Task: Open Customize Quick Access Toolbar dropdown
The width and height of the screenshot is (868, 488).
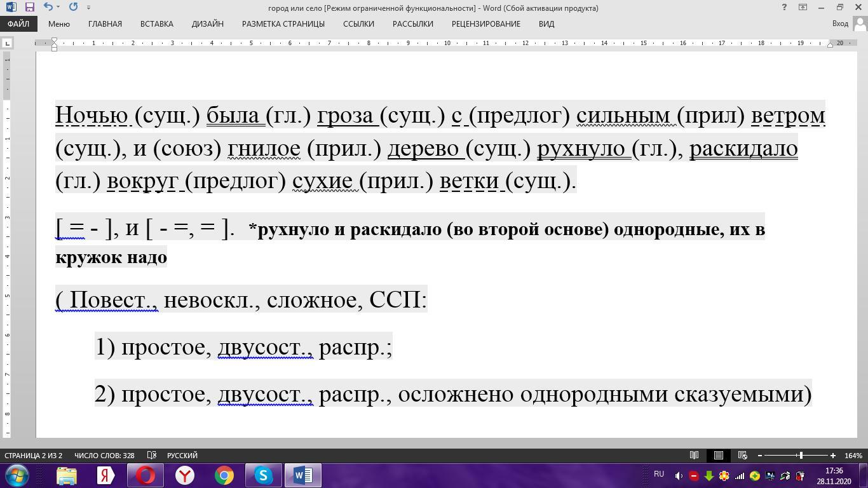Action: coord(88,8)
